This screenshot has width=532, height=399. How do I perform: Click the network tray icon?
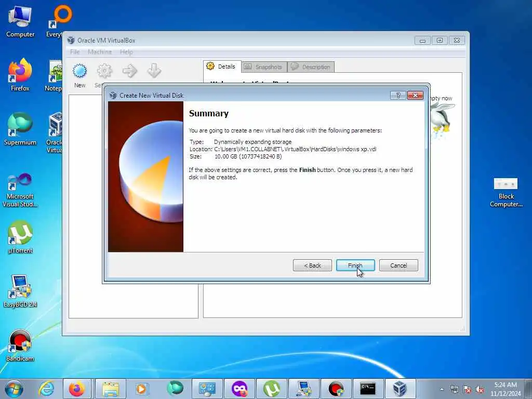click(x=454, y=390)
